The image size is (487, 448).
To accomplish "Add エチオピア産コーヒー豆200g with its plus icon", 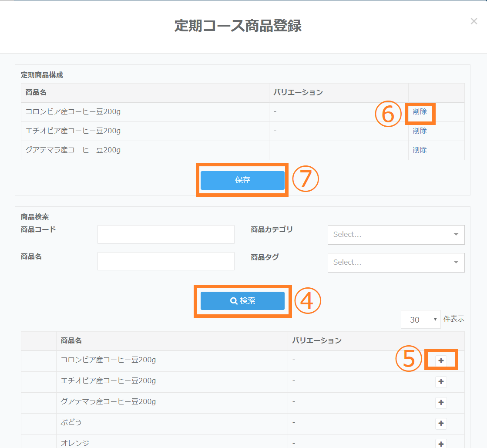I will click(x=441, y=381).
